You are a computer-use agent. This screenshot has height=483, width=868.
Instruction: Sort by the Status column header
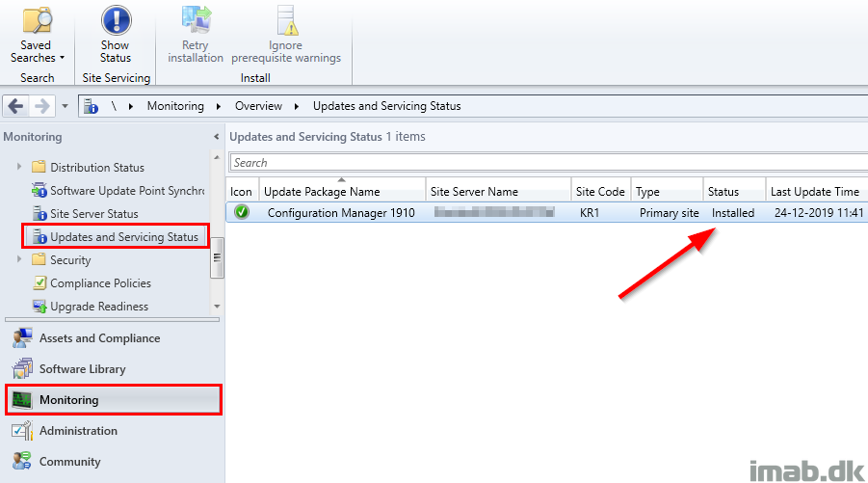(735, 191)
